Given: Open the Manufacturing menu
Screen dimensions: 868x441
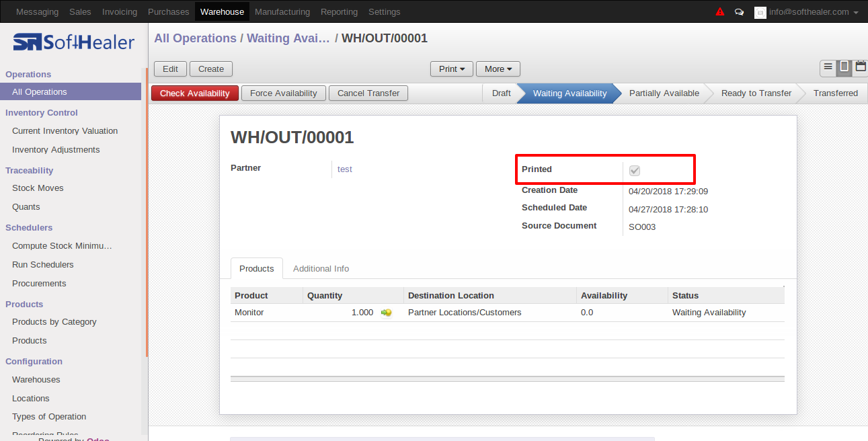Looking at the screenshot, I should 282,11.
